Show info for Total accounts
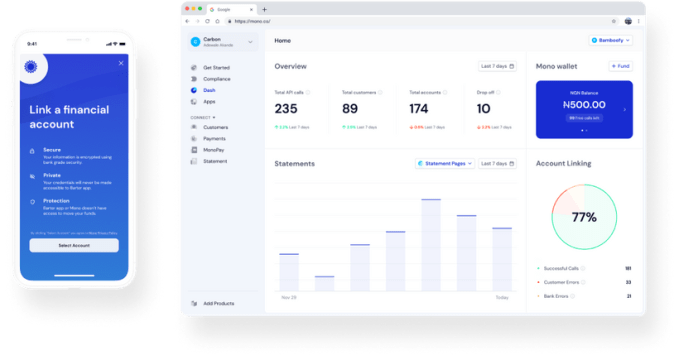The image size is (679, 360). pyautogui.click(x=445, y=92)
